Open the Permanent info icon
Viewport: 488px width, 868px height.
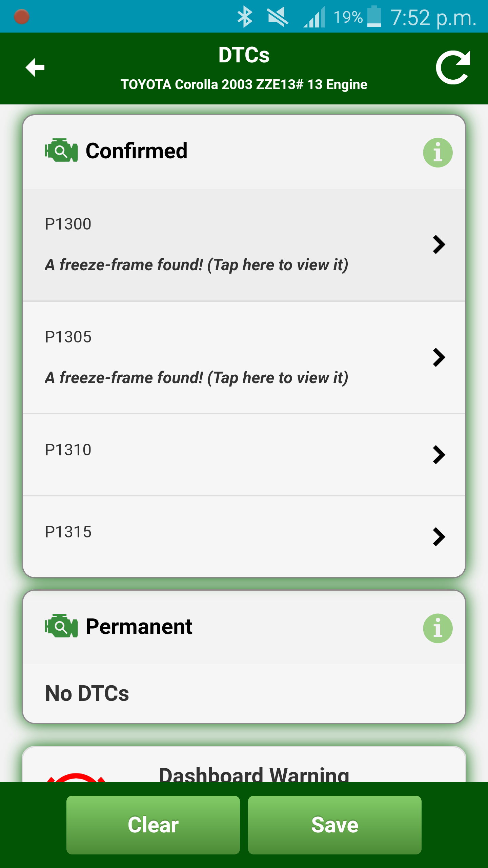pyautogui.click(x=438, y=628)
